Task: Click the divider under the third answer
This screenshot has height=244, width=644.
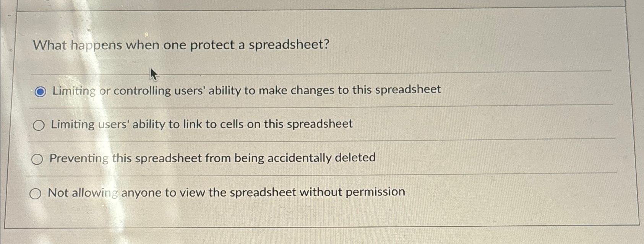Action: [306, 175]
